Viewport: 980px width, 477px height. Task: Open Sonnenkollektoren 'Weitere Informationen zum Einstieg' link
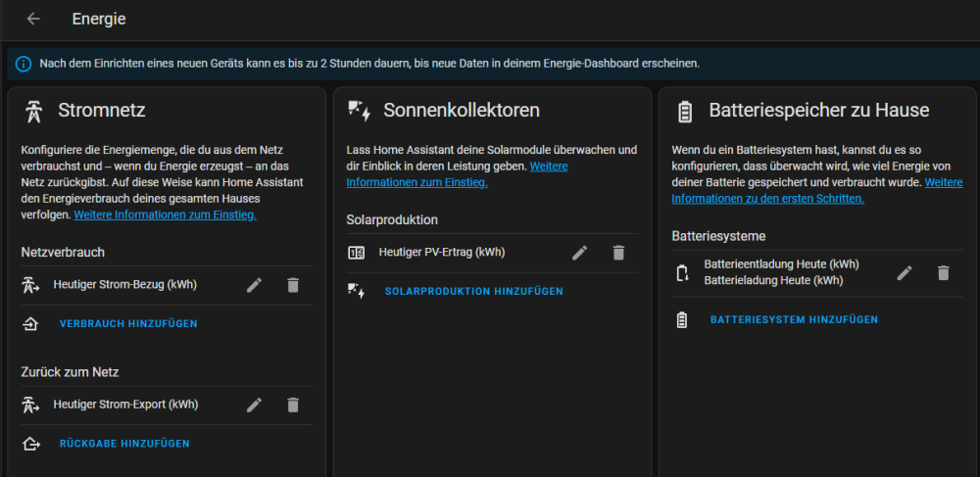tap(457, 174)
